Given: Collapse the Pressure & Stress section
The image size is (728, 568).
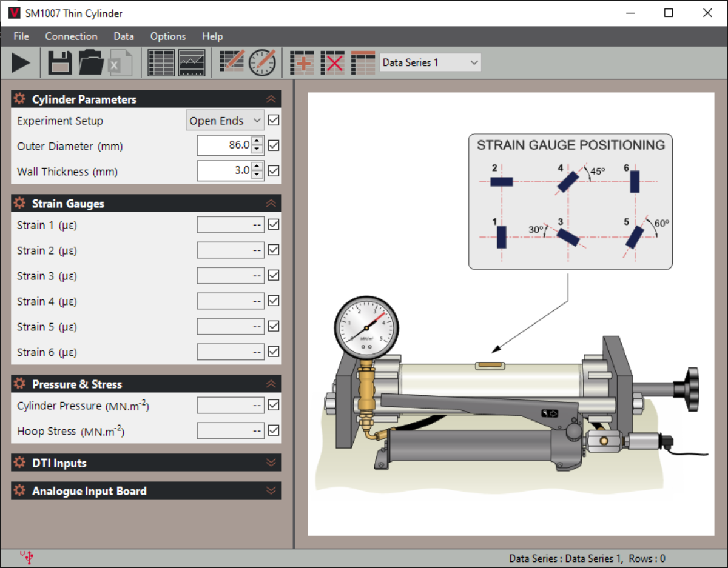Looking at the screenshot, I should 271,384.
